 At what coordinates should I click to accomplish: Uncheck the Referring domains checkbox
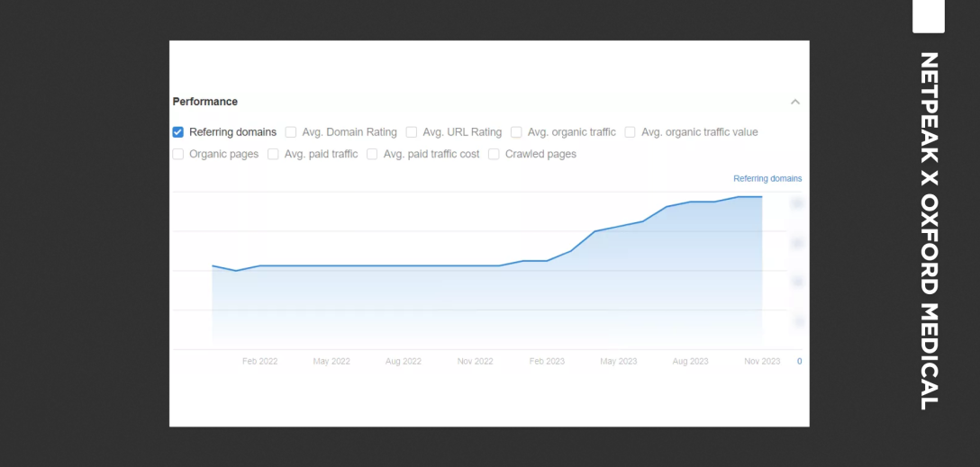178,132
